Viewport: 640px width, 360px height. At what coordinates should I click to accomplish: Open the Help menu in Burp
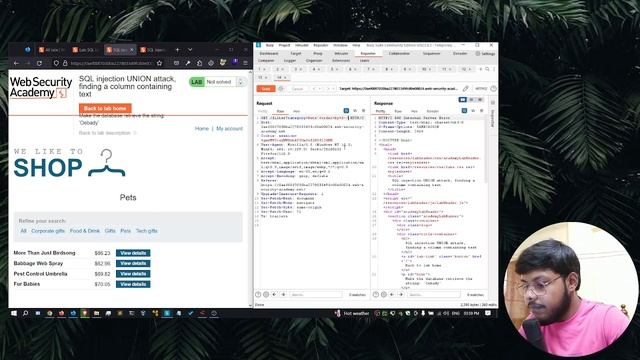coord(356,45)
